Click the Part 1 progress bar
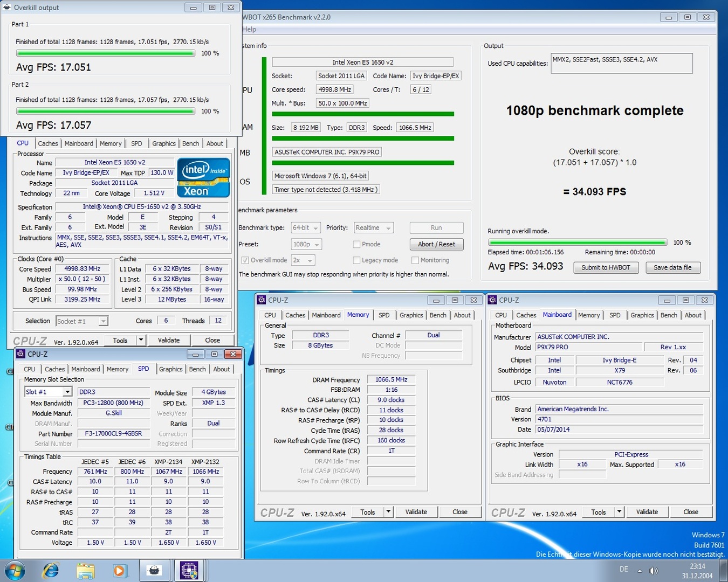 pyautogui.click(x=105, y=53)
